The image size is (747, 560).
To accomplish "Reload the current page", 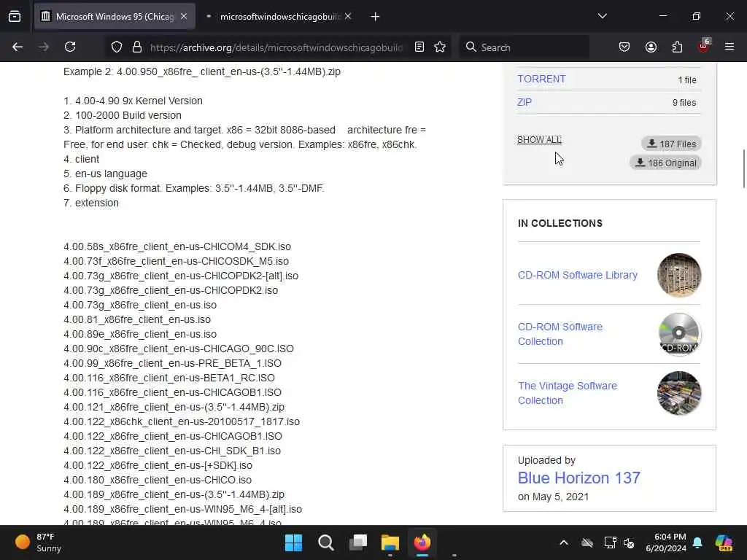I will click(70, 47).
